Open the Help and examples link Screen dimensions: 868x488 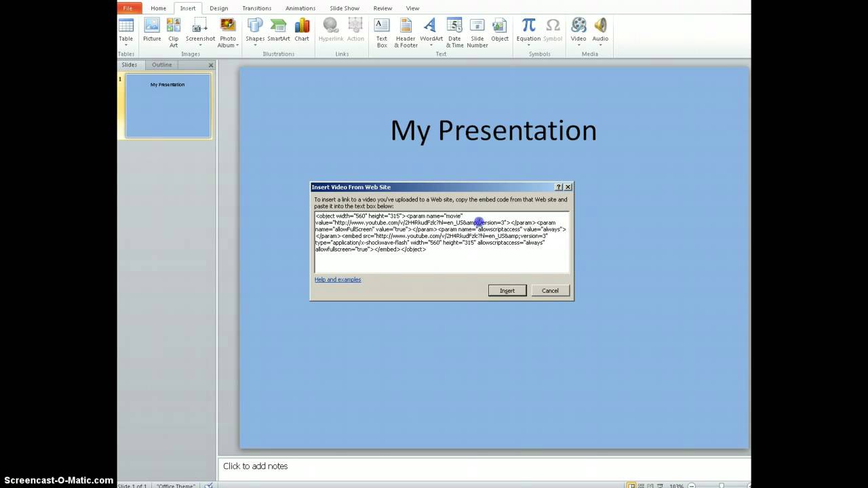[338, 279]
